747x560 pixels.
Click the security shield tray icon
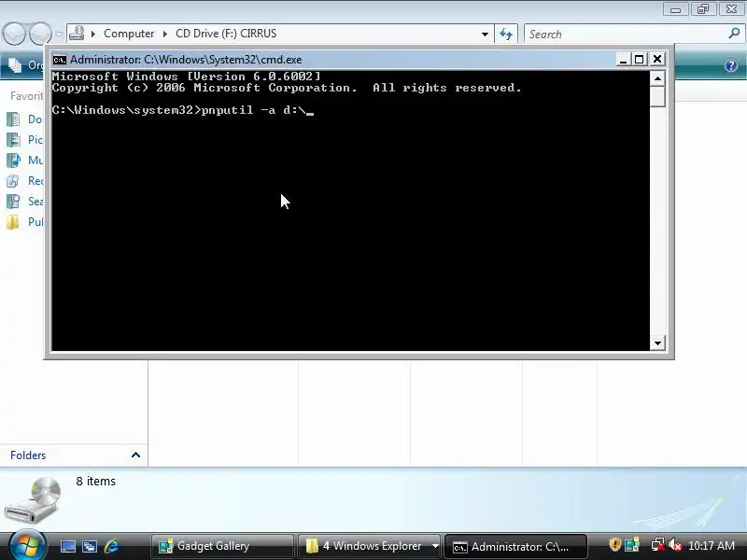(614, 544)
